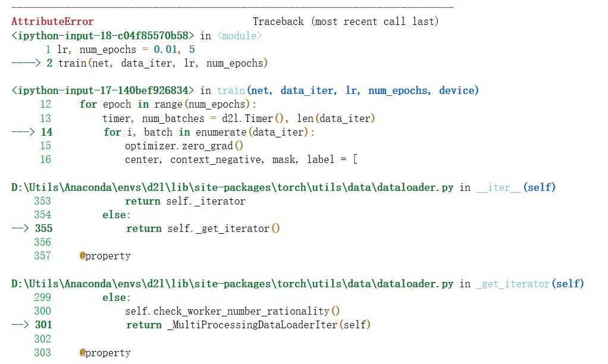Click 'Traceback (most recent call last)' text
The height and width of the screenshot is (364, 608).
[346, 21]
